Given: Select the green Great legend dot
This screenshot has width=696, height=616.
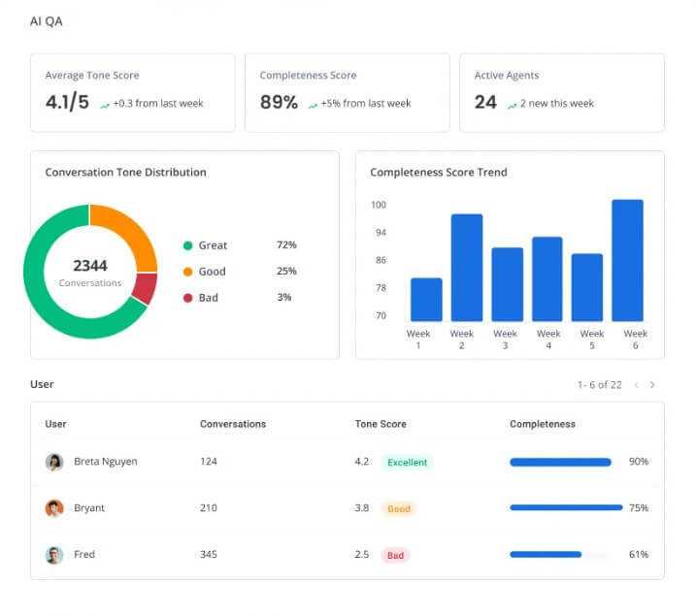Looking at the screenshot, I should pyautogui.click(x=187, y=245).
